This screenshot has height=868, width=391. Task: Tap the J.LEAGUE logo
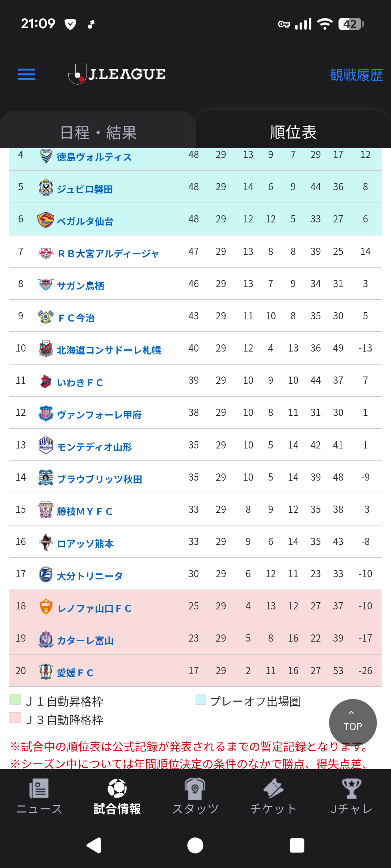117,74
